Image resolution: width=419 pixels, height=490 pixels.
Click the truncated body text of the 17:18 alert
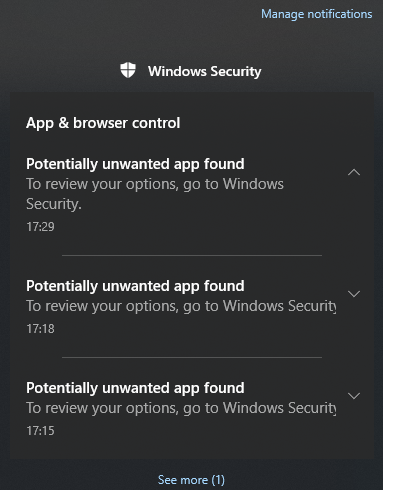181,306
